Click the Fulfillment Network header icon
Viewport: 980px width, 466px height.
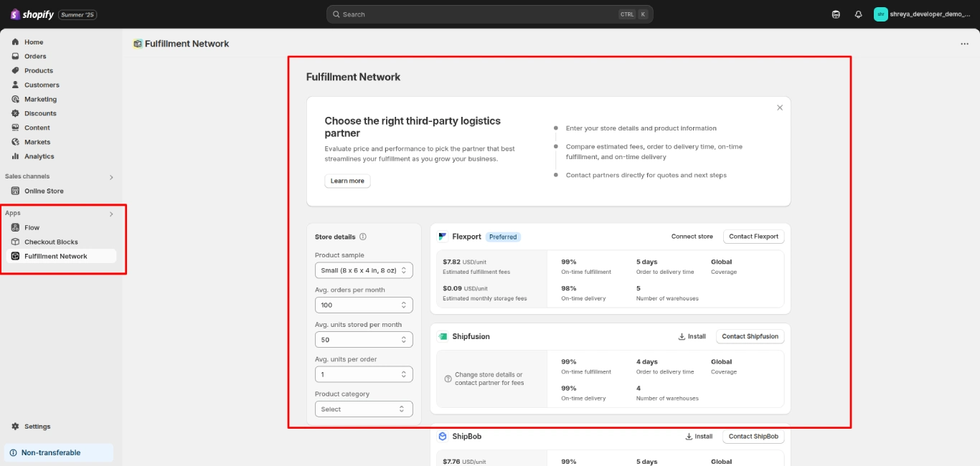coord(138,44)
